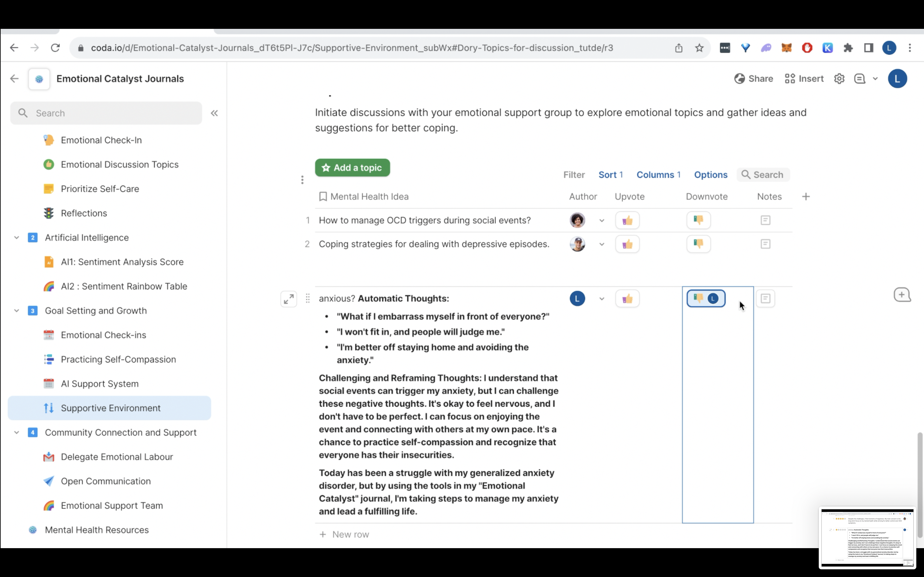This screenshot has height=577, width=924.
Task: Click the plus icon to add a column
Action: 806,197
